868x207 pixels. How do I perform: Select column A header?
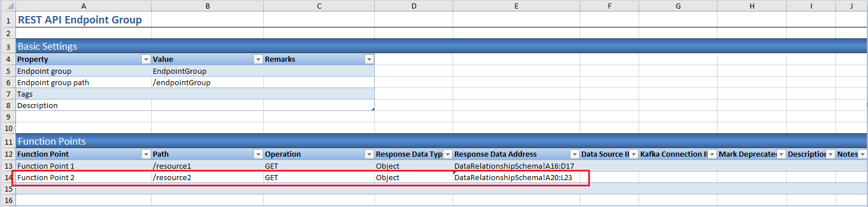pos(84,6)
